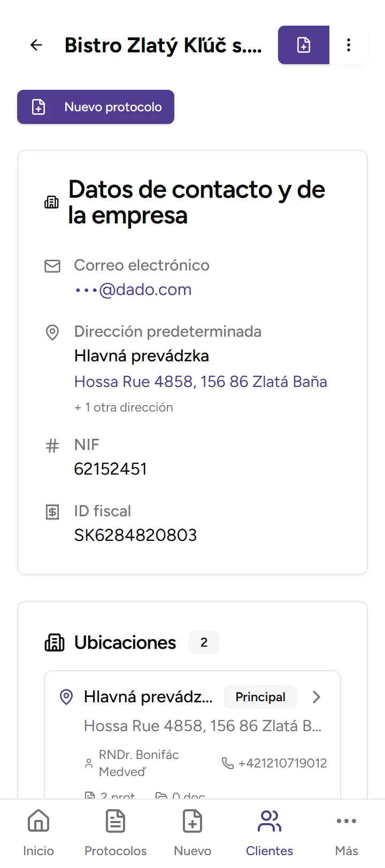Image resolution: width=385 pixels, height=868 pixels.
Task: Tap the ID fiscal dollar-document icon
Action: (x=52, y=511)
